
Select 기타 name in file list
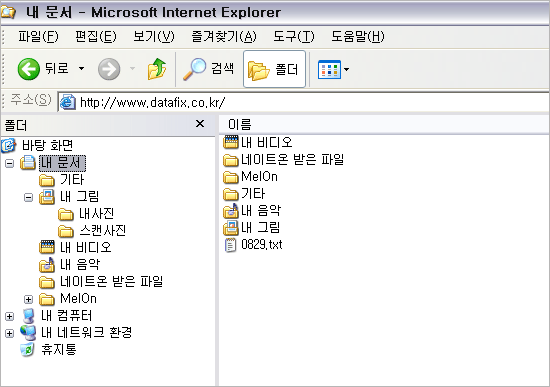[x=253, y=193]
